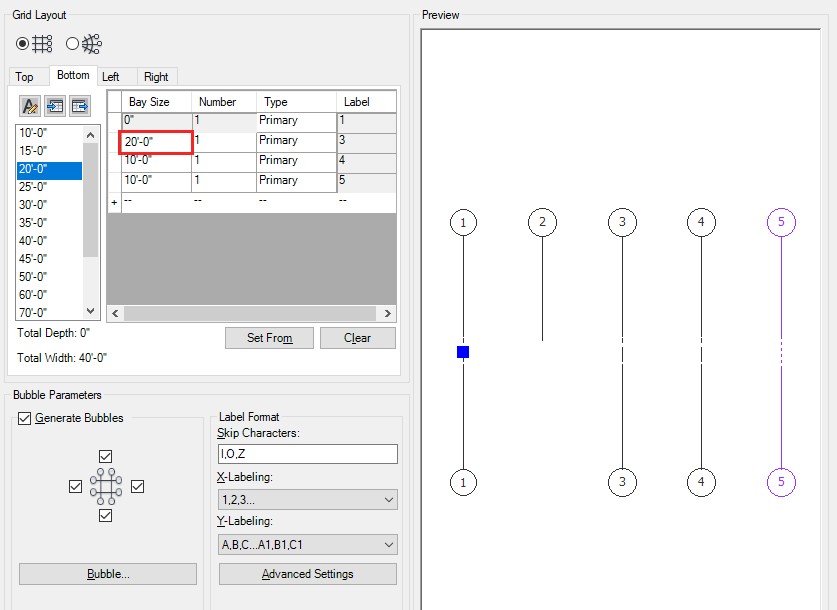Select 45'-0" in the bay size list
This screenshot has height=610, width=837.
coord(49,259)
